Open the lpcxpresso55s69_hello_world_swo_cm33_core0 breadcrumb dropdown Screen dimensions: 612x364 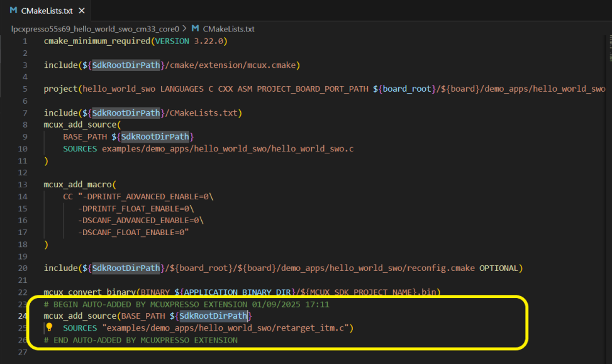pos(94,28)
